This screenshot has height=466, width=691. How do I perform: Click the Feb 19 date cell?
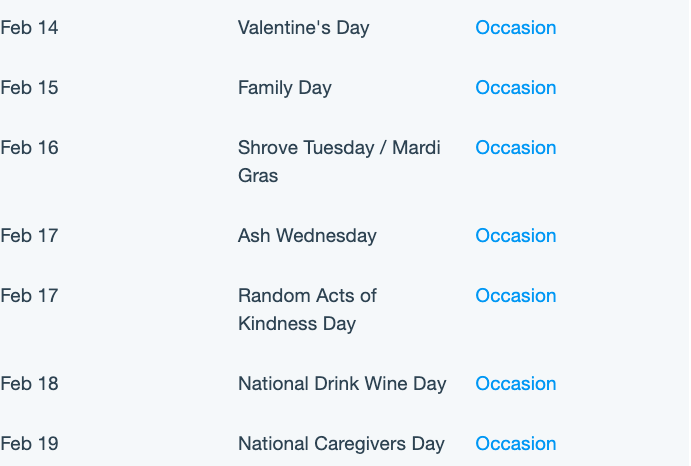click(30, 444)
